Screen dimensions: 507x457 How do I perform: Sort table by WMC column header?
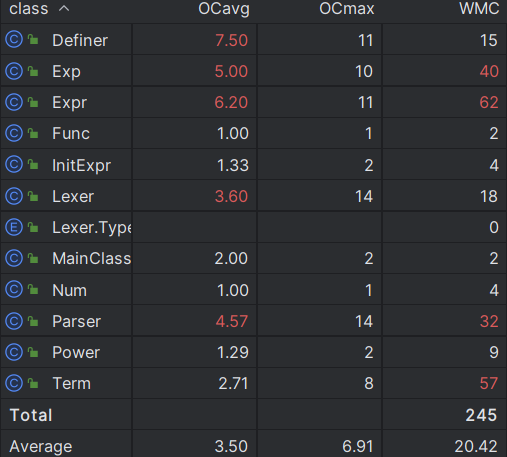click(479, 9)
